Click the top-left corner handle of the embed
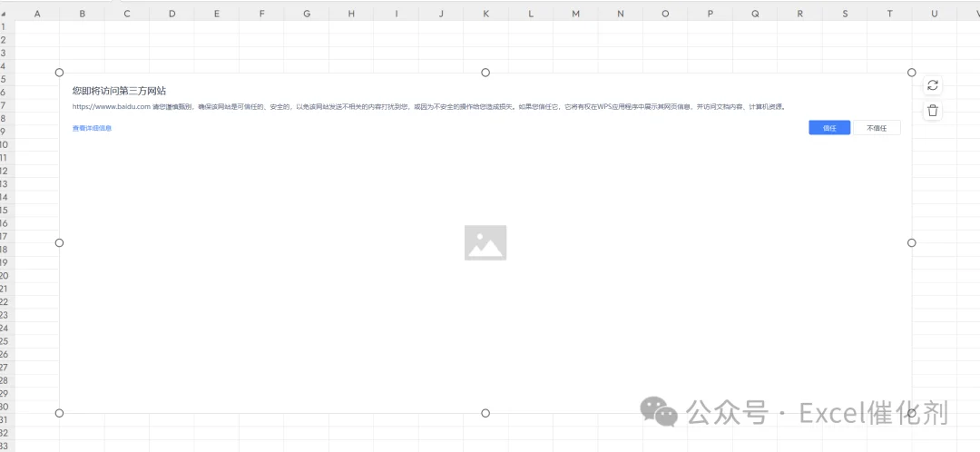This screenshot has width=980, height=452. click(x=59, y=73)
